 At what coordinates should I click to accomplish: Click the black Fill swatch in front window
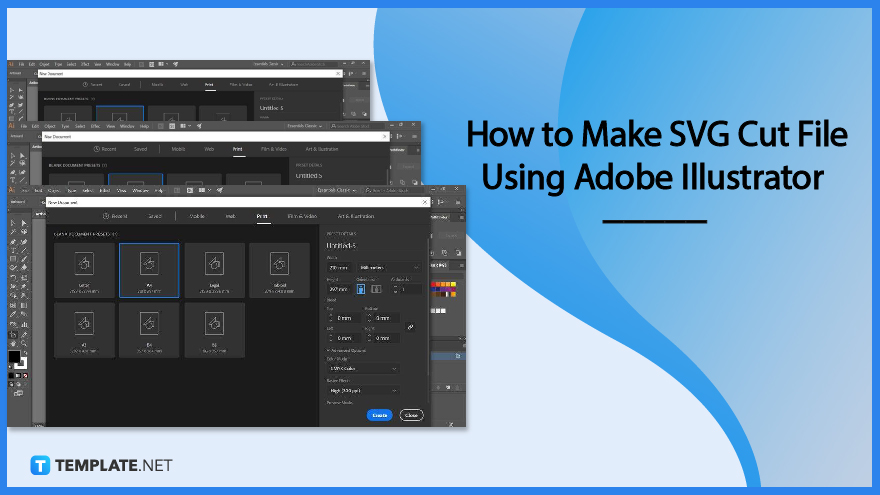[14, 357]
